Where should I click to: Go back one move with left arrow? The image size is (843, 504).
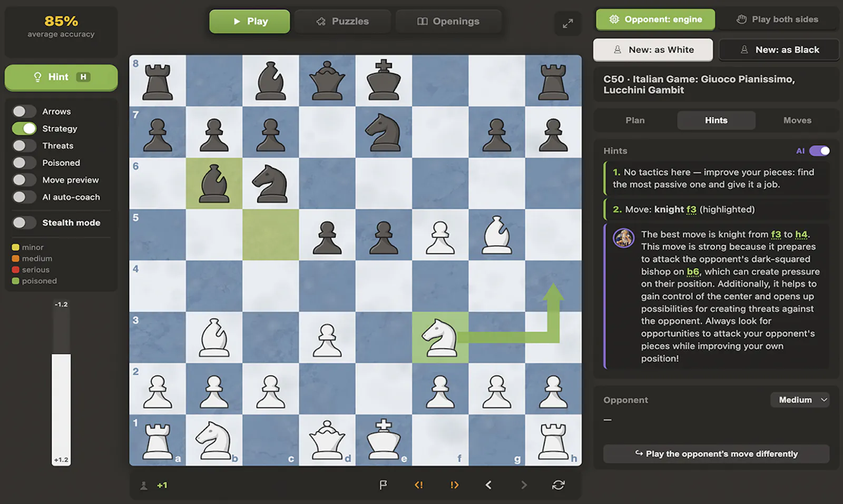tap(488, 485)
